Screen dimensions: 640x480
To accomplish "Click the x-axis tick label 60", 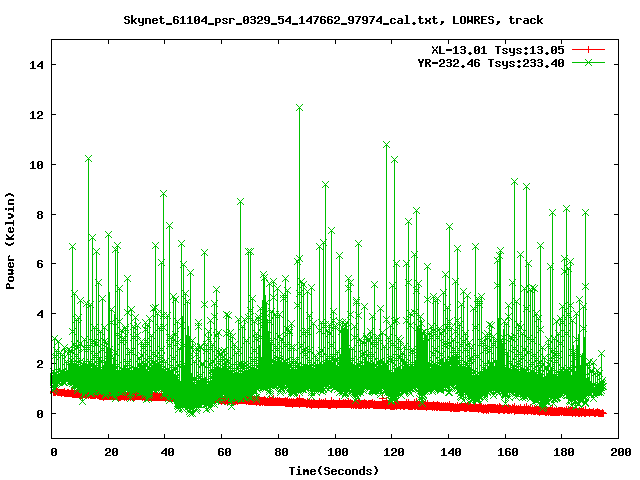I will tap(224, 452).
